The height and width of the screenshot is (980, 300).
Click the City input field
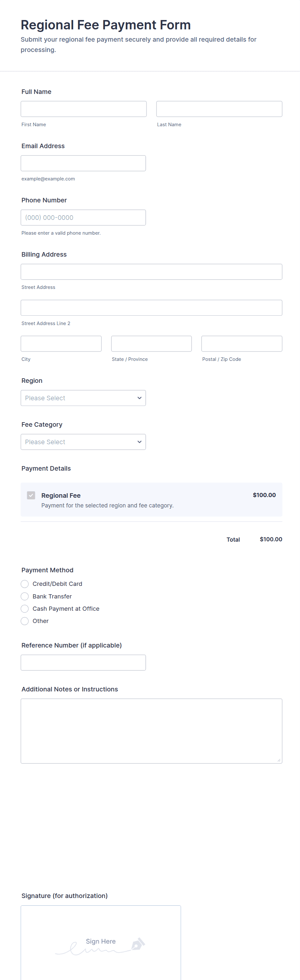point(61,343)
